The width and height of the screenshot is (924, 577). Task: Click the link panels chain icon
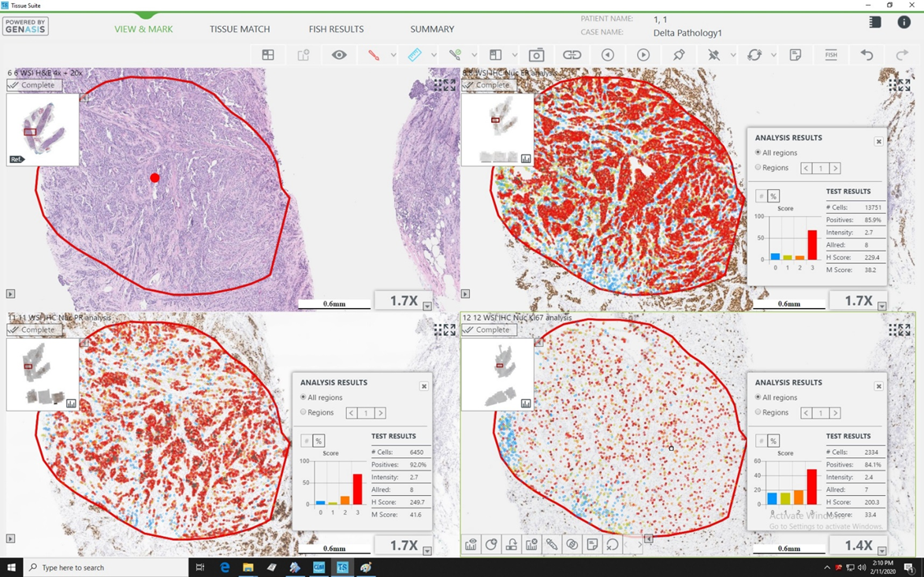[572, 55]
